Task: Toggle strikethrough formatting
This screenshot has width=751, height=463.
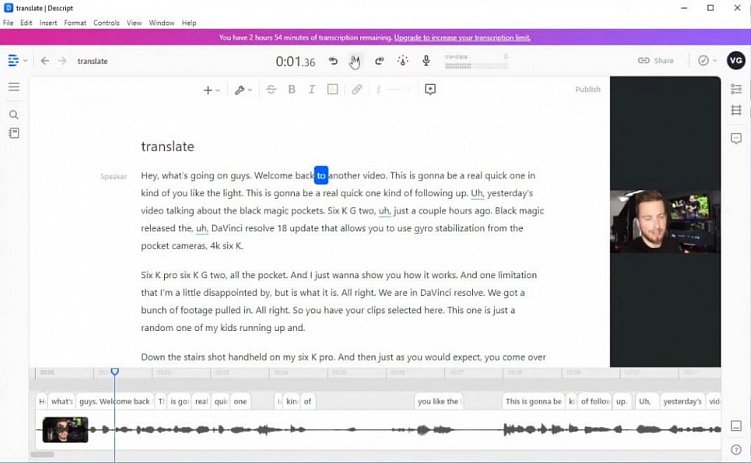Action: click(271, 90)
